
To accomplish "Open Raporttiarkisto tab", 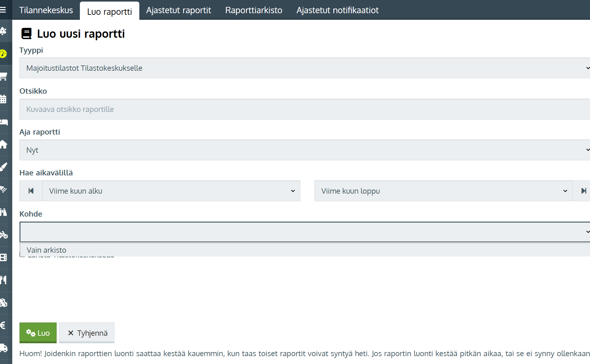I will click(254, 10).
